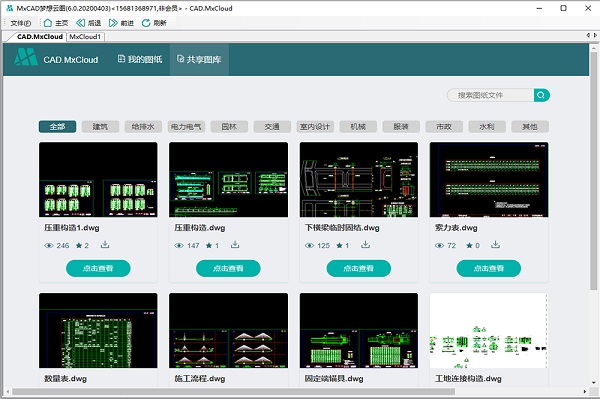Click the eye view icon for 压重构造1.dwg
This screenshot has width=600, height=399.
(x=49, y=246)
